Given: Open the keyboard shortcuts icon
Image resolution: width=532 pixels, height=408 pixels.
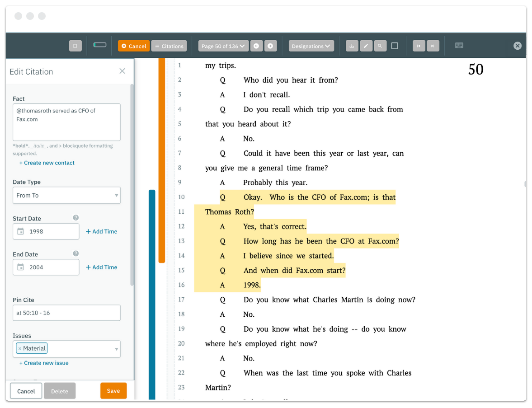Looking at the screenshot, I should (x=459, y=46).
